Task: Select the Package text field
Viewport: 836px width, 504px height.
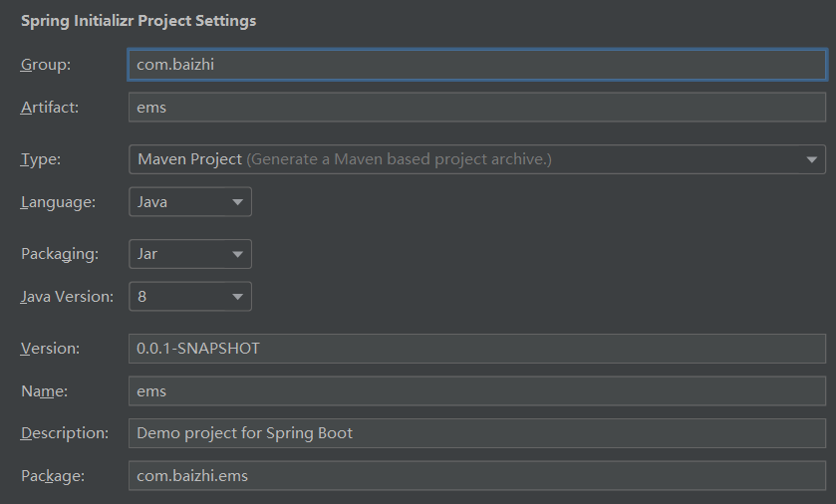Action: [476, 476]
